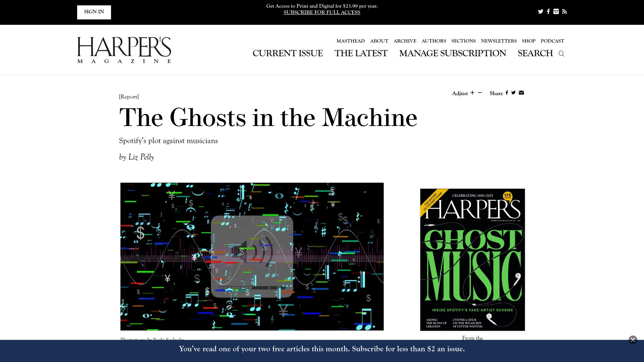Share article on Twitter
644x362 pixels.
(514, 93)
